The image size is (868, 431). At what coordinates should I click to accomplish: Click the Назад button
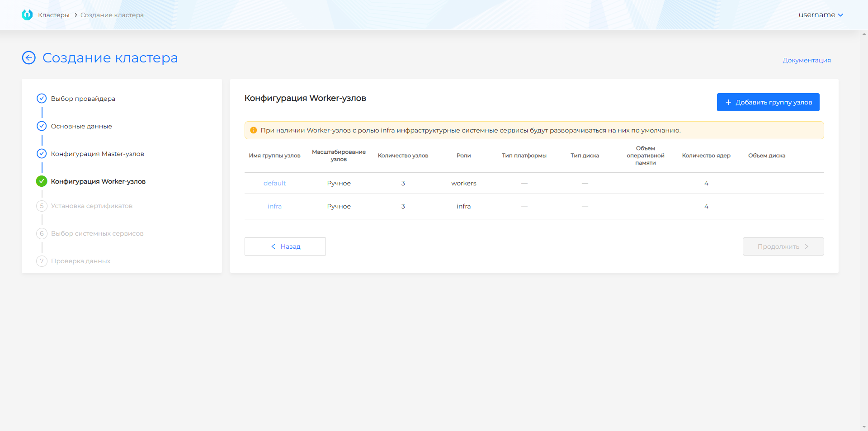[285, 246]
